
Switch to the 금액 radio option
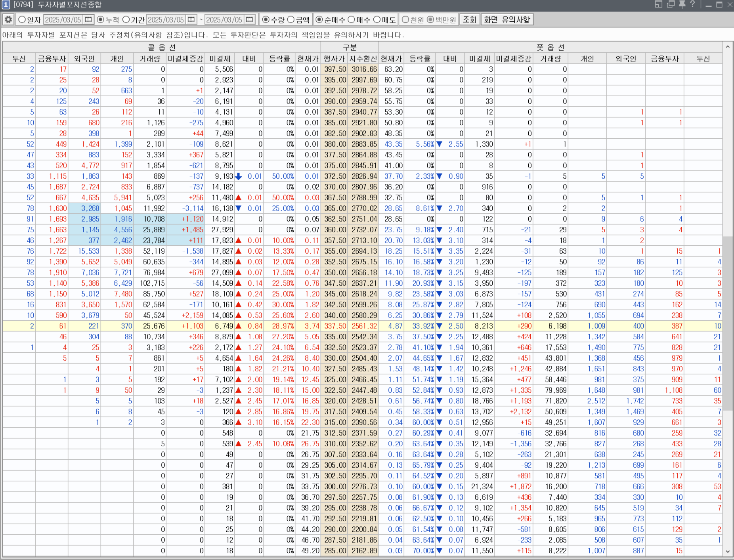[x=291, y=19]
